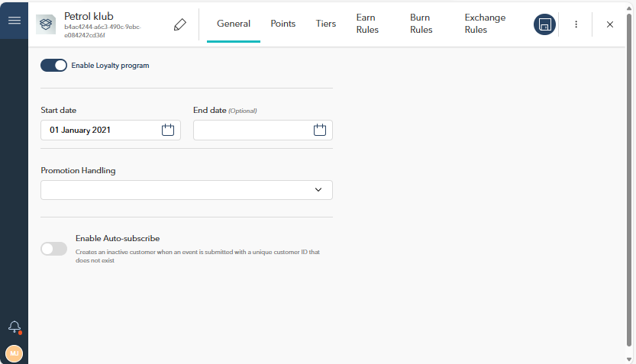
Task: Disable the Enable Loyalty program switch
Action: point(53,66)
